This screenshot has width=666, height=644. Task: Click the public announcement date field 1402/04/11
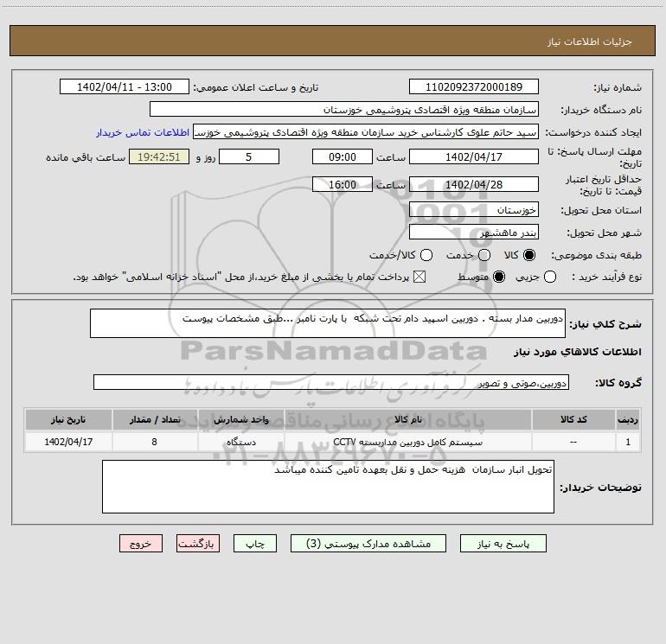point(124,86)
